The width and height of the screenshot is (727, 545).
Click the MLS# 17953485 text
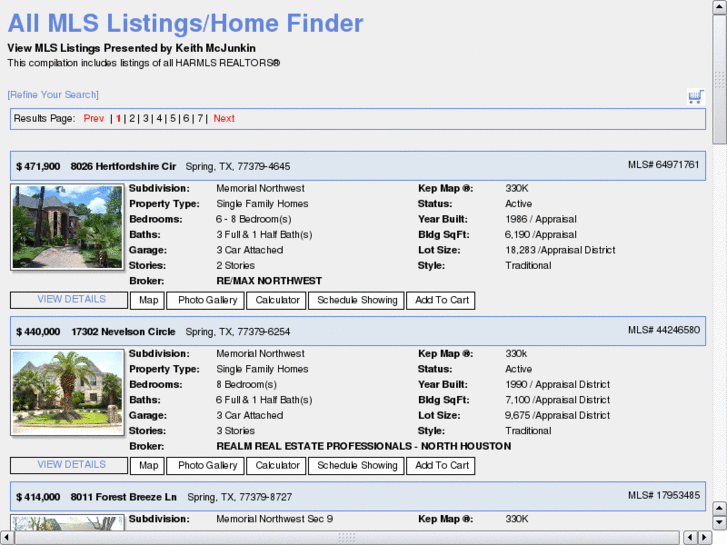pos(664,495)
